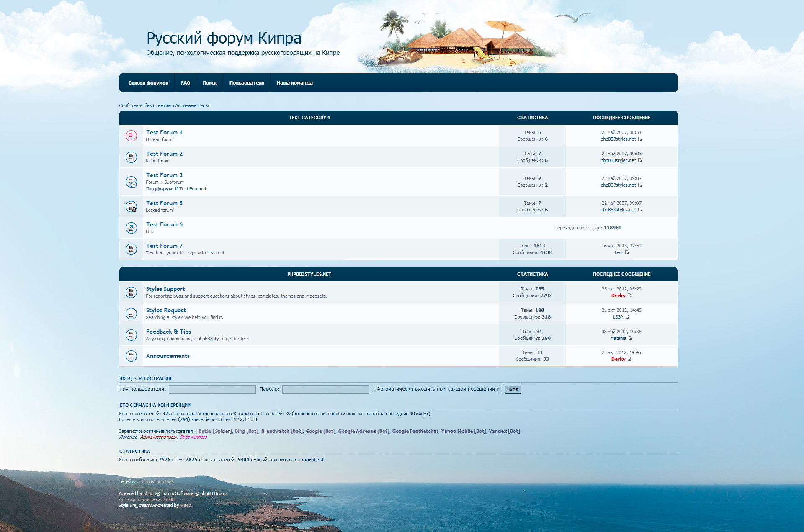This screenshot has width=804, height=532.
Task: Open the Регистрация link
Action: coord(155,378)
